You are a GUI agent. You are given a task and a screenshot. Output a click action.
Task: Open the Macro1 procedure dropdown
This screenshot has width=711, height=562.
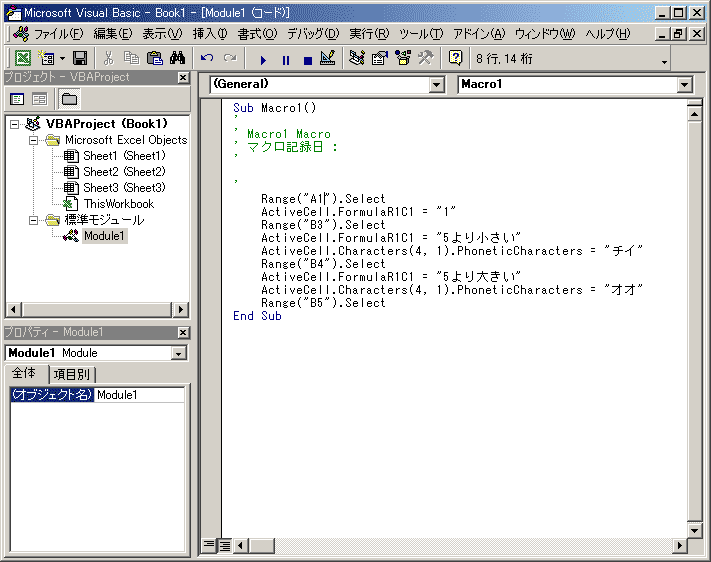[x=684, y=84]
